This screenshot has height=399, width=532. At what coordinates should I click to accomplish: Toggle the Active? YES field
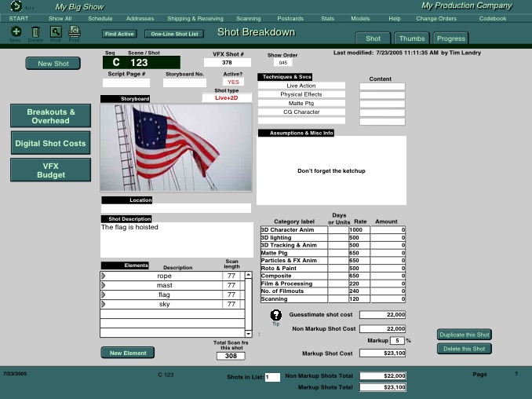tap(233, 82)
